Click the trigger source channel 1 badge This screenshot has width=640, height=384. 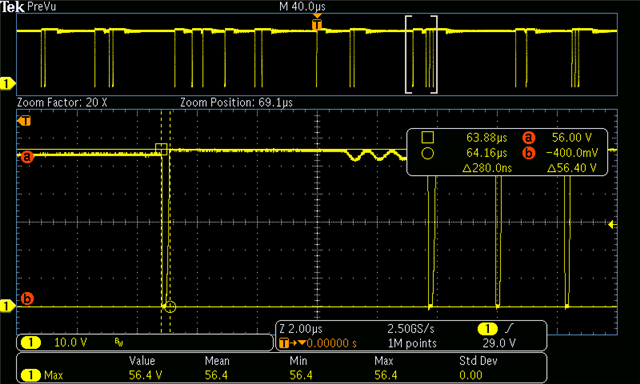487,329
